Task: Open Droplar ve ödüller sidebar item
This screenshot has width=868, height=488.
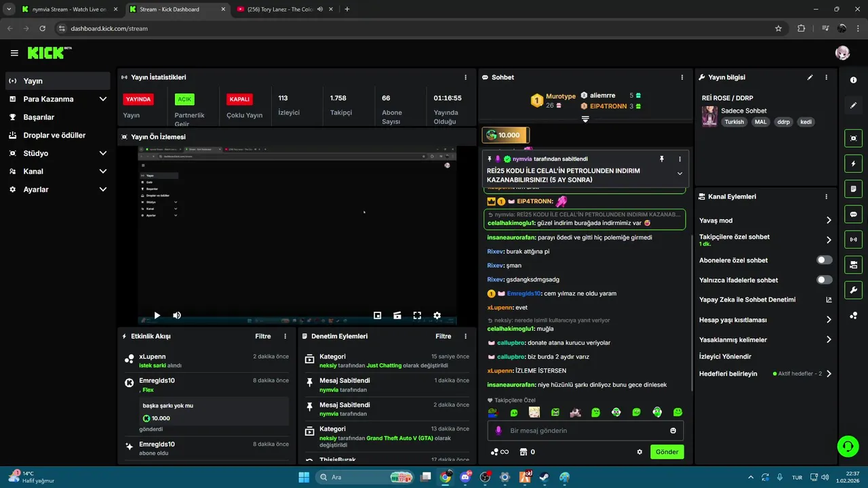Action: tap(58, 135)
